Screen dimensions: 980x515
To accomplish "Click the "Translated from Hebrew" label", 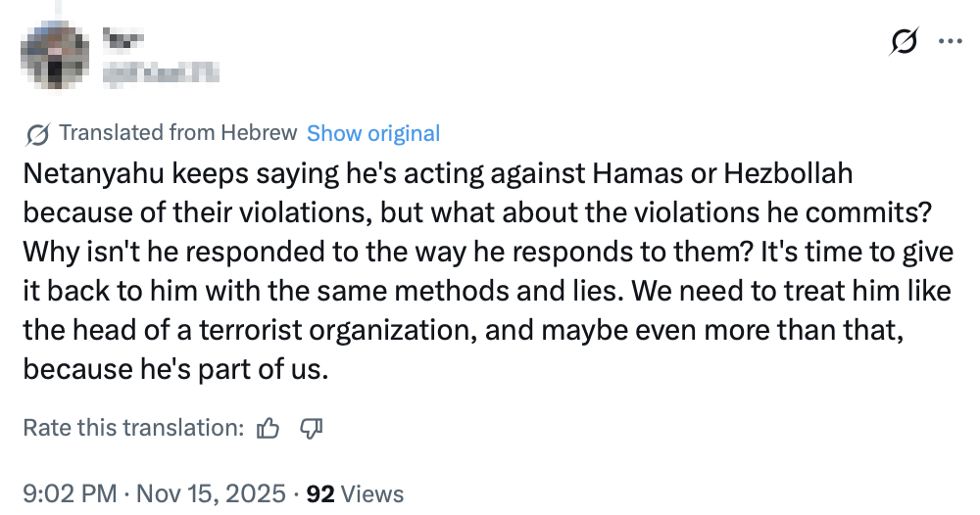I will (177, 133).
